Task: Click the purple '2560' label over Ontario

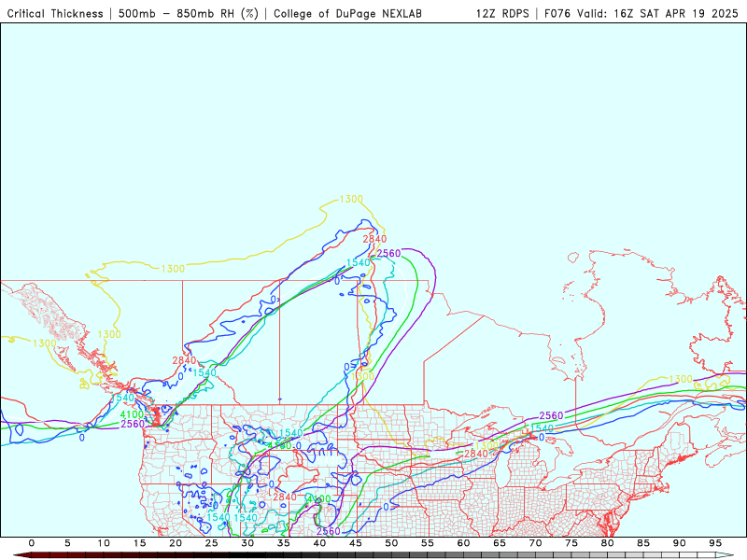Action: 551,415
